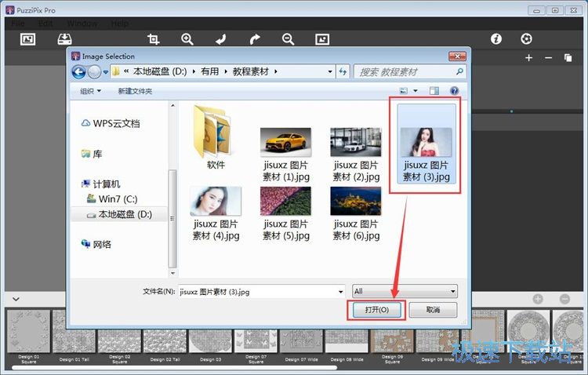This screenshot has height=375, width=588.
Task: Select the yellow car image thumbnail
Action: [x=285, y=142]
